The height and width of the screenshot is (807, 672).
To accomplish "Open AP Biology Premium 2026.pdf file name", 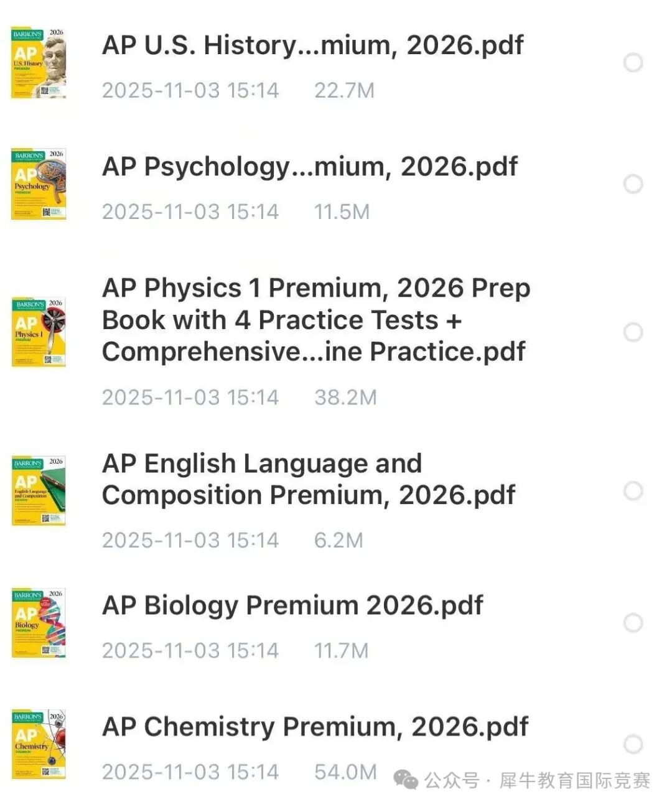I will tap(292, 606).
